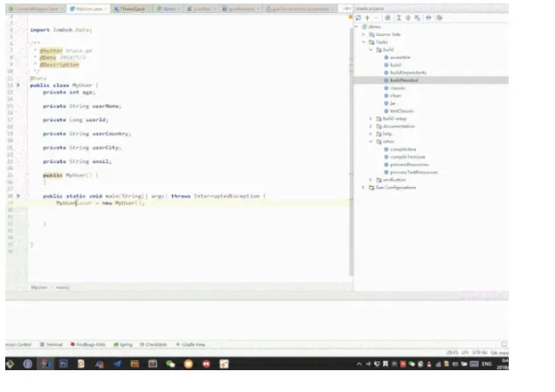Open the Terminal tool window
The height and width of the screenshot is (392, 555).
click(51, 344)
